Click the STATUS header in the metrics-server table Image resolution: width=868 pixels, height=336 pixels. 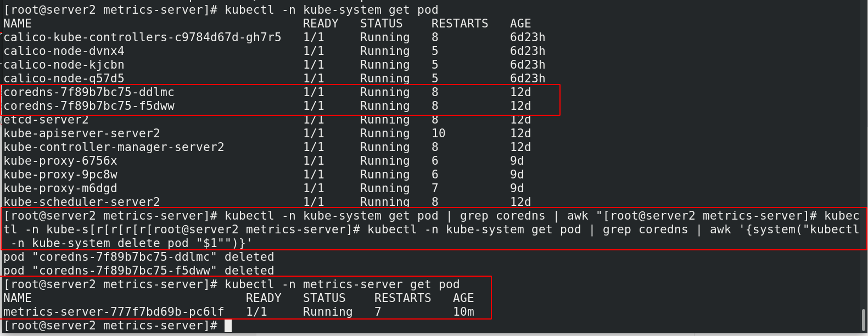click(324, 298)
